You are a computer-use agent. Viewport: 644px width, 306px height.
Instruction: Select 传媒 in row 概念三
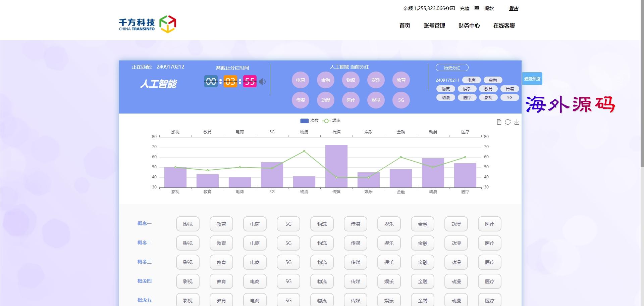pyautogui.click(x=356, y=262)
